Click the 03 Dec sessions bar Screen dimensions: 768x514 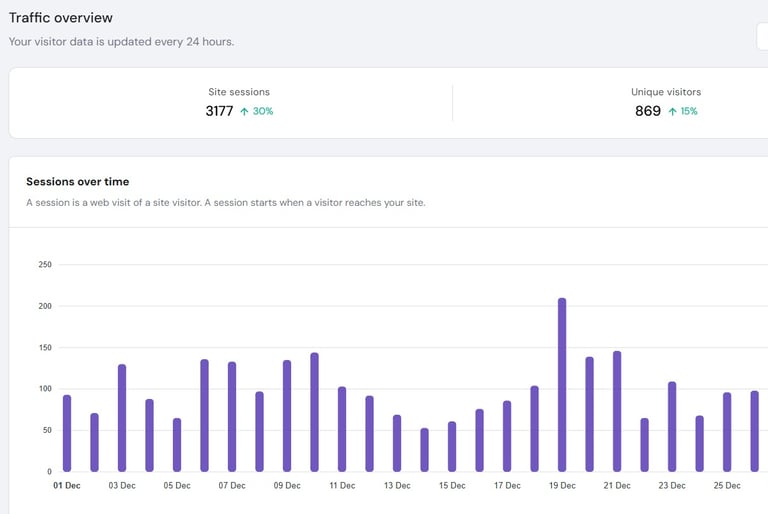122,418
